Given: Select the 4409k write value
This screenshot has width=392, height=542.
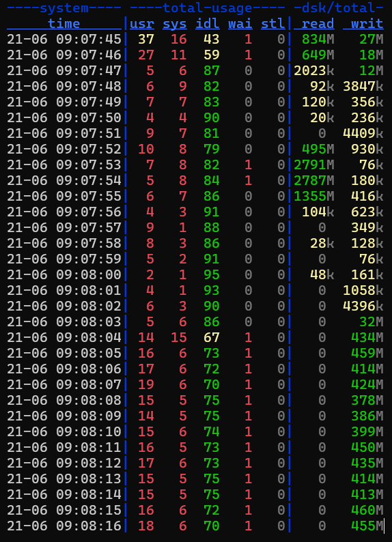Looking at the screenshot, I should click(x=363, y=133).
